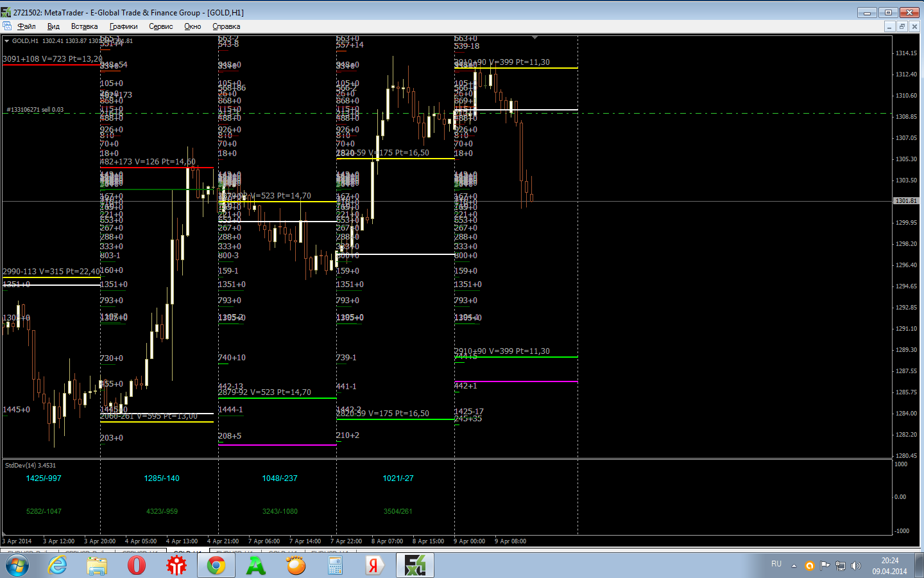Open the volume speaker tray icon
The height and width of the screenshot is (578, 924).
856,566
